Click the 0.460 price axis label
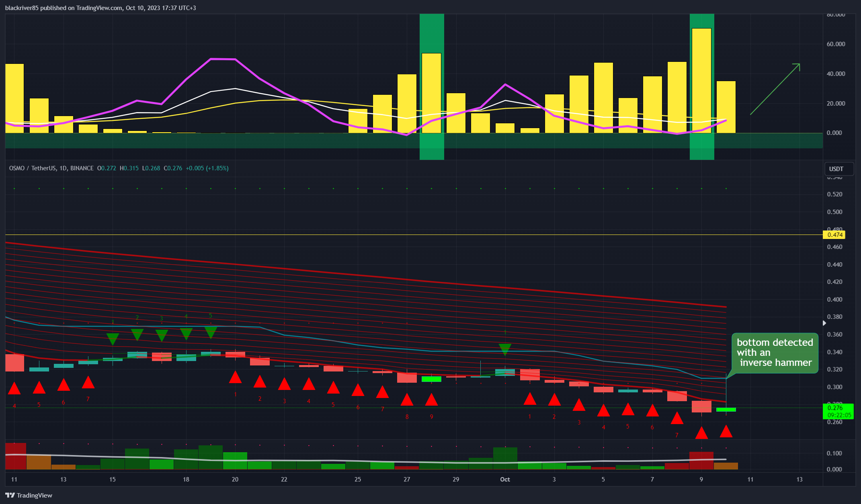Screen dimensions: 861x504 [x=834, y=247]
